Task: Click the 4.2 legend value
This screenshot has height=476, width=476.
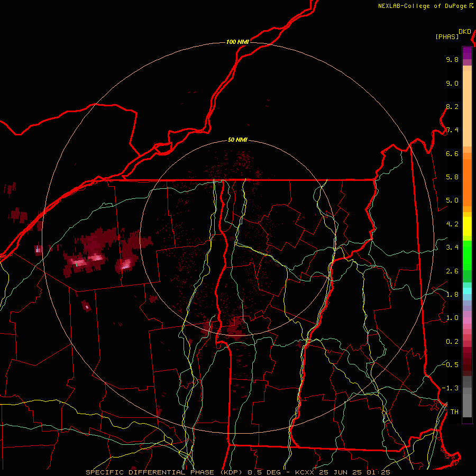Action: (x=452, y=224)
